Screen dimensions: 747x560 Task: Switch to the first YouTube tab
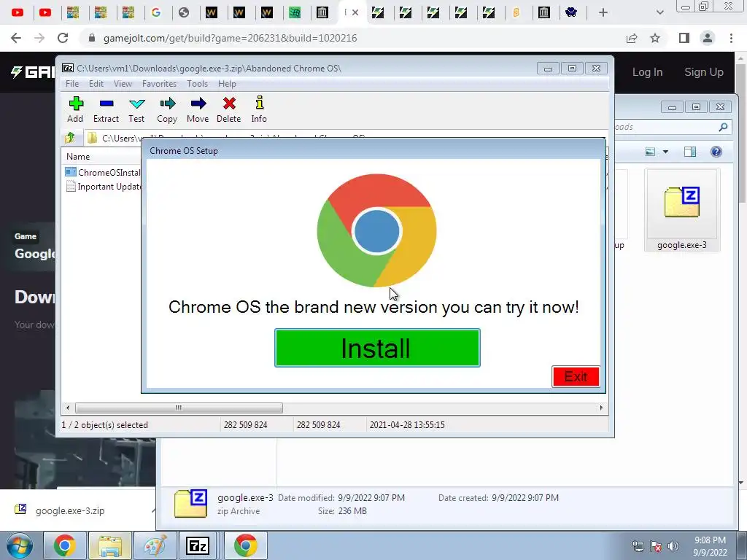click(18, 12)
